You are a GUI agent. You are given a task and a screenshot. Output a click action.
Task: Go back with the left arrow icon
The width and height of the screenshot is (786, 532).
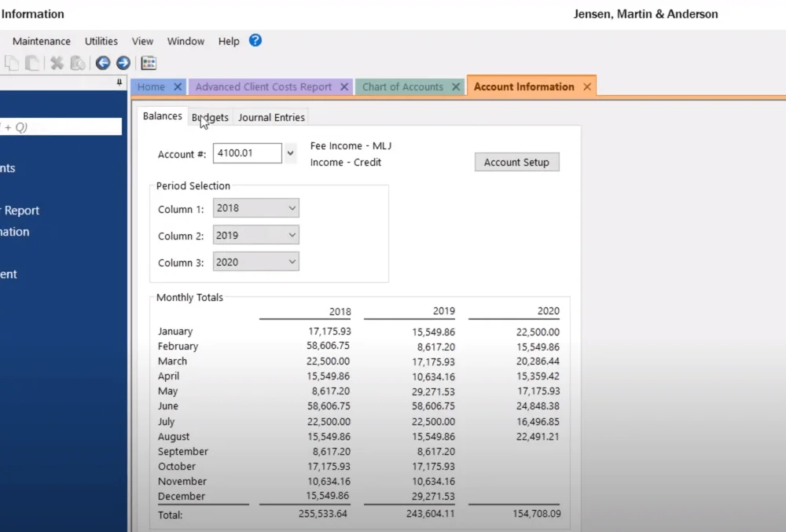coord(103,63)
